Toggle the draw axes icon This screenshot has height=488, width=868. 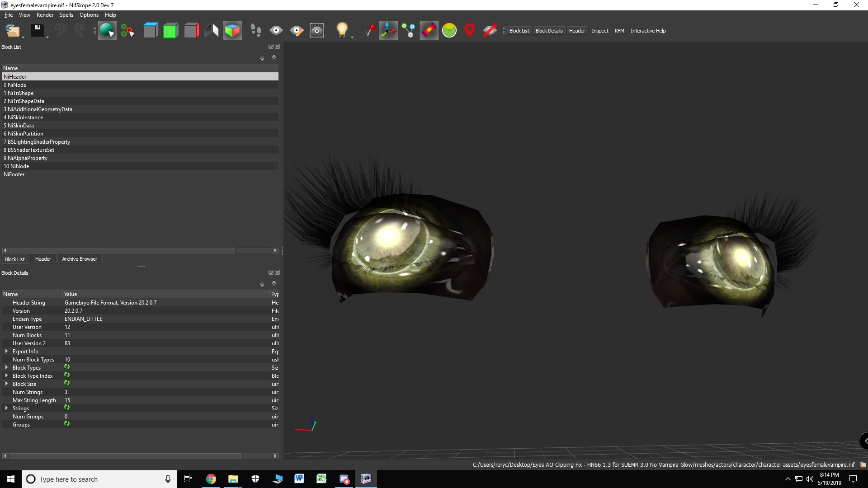pos(388,31)
